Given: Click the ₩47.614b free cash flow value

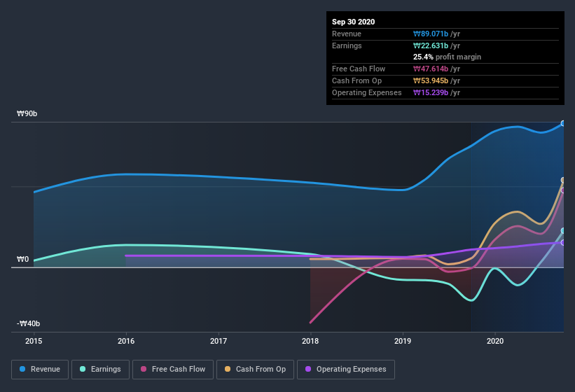Looking at the screenshot, I should (x=431, y=69).
